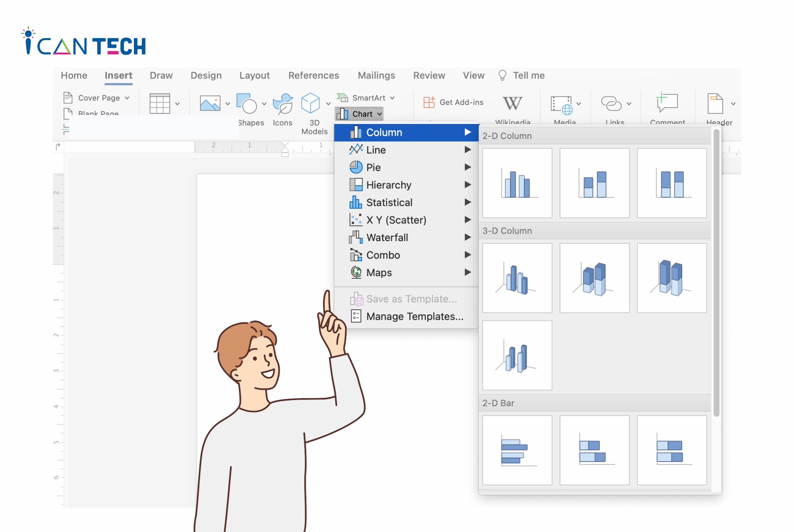Open the Combo chart submenu
This screenshot has width=794, height=532.
pyautogui.click(x=406, y=255)
